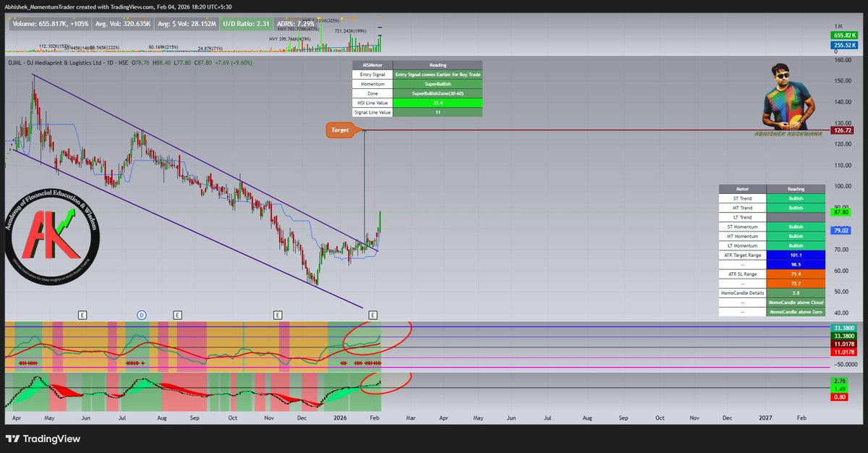This screenshot has height=453, width=868.
Task: Click the D dividend marker below the chart
Action: (x=142, y=315)
